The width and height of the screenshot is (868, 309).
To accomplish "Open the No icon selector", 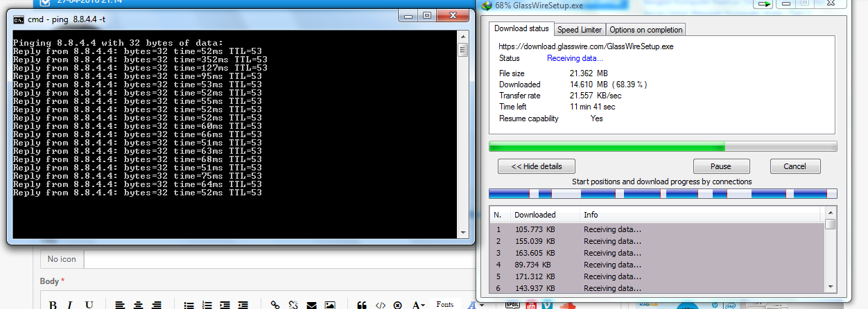I will tap(62, 259).
